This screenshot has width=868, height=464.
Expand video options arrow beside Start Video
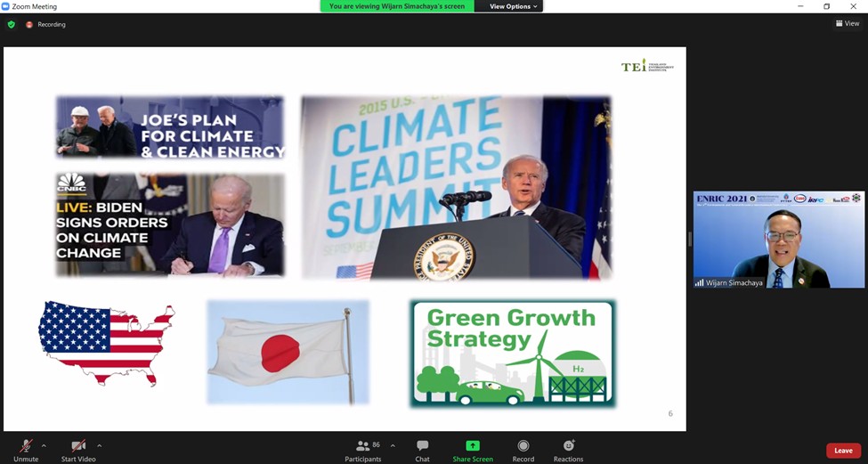click(100, 445)
